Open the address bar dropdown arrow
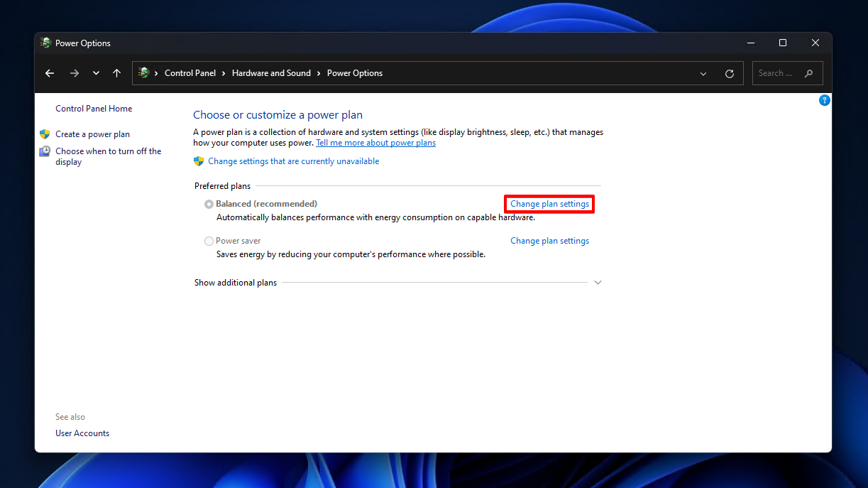This screenshot has height=488, width=868. click(703, 73)
